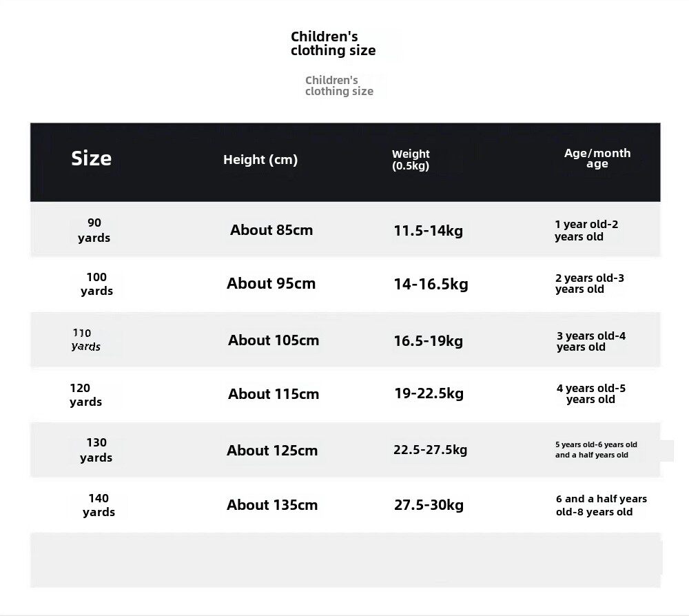The width and height of the screenshot is (689, 616).
Task: Select the "100 yards" size cell
Action: (96, 284)
